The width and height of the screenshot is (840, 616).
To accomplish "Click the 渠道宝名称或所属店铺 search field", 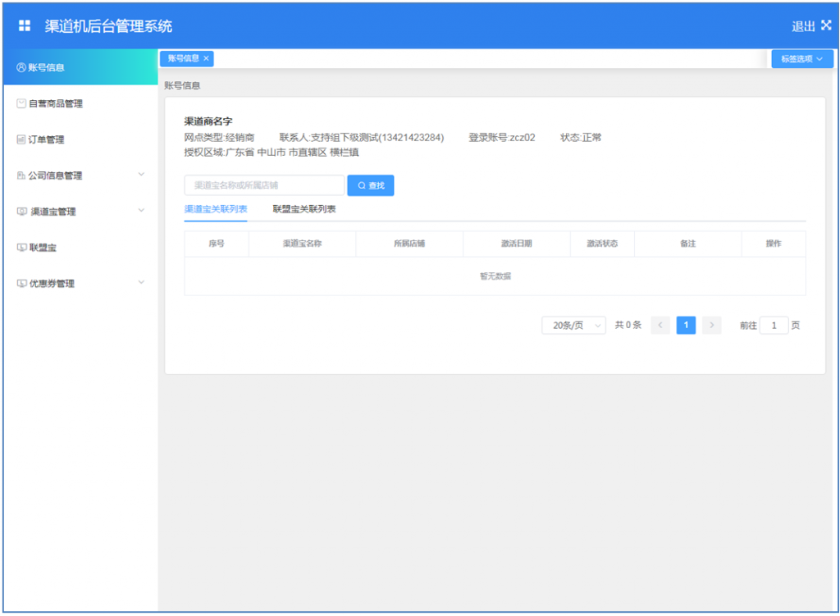I will (x=264, y=185).
